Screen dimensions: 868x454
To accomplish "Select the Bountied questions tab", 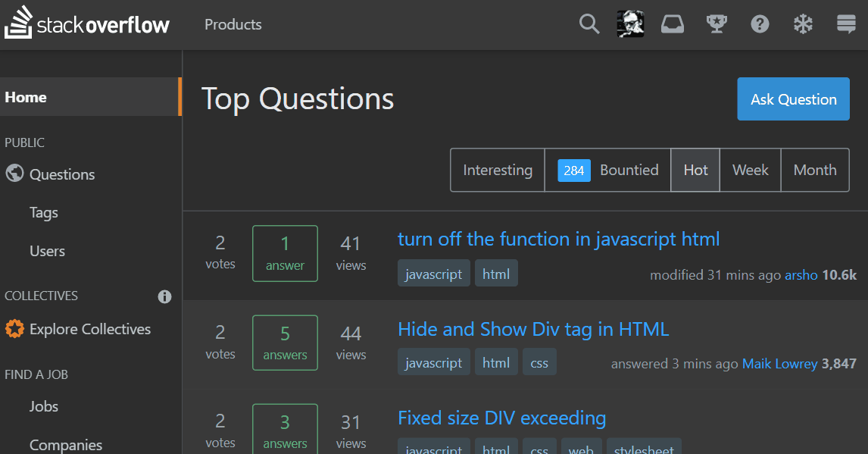I will click(607, 170).
